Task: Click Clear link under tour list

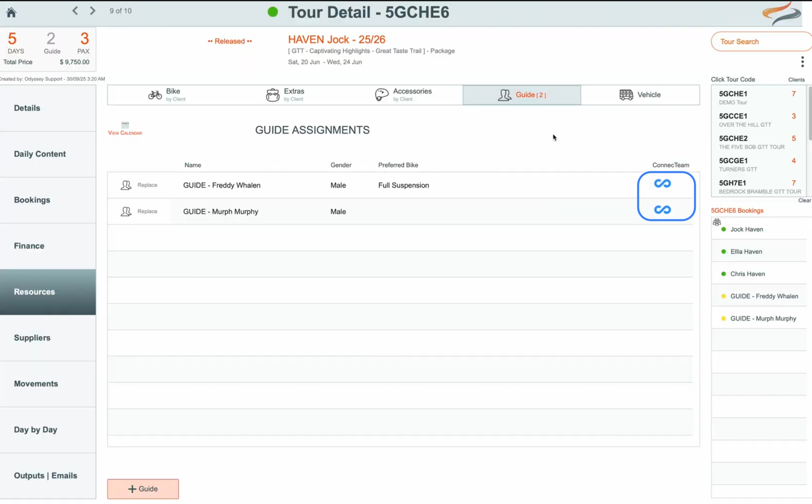Action: coord(804,201)
